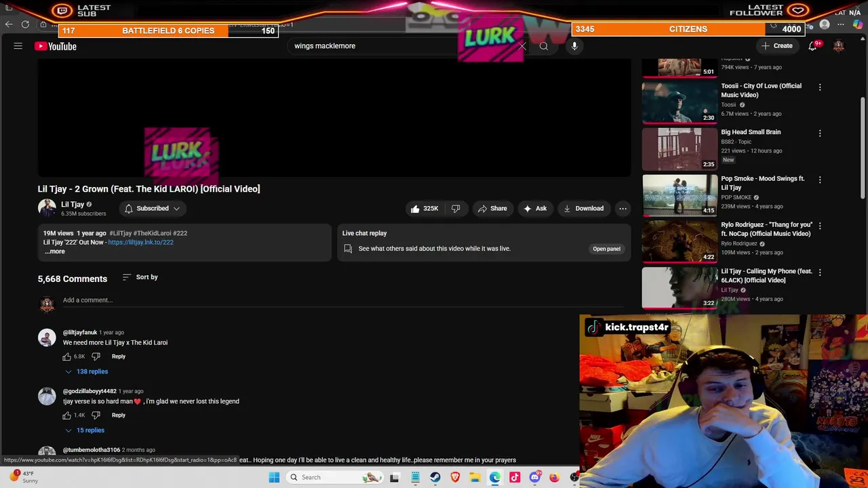Open options menu for Thang for you video
The image size is (868, 488).
(x=820, y=226)
